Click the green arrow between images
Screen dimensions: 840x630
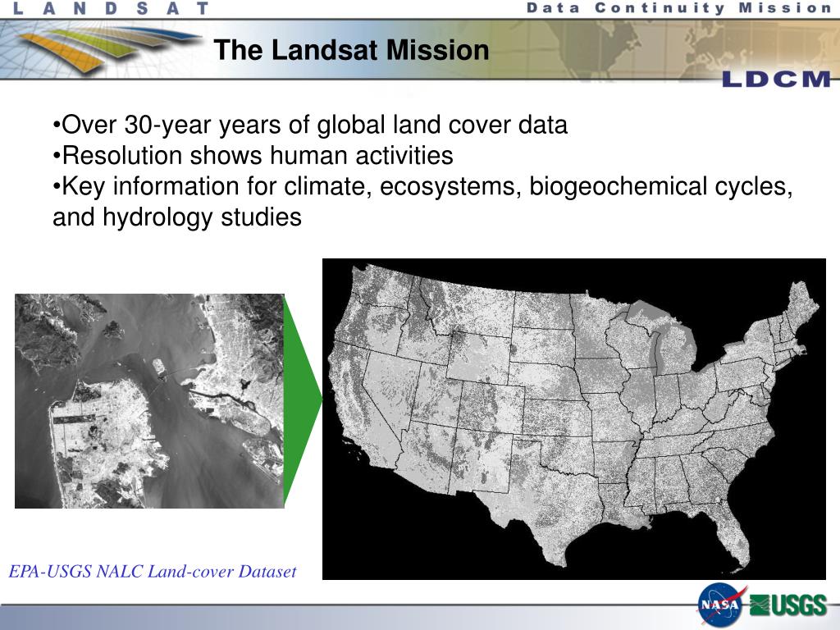(x=303, y=400)
